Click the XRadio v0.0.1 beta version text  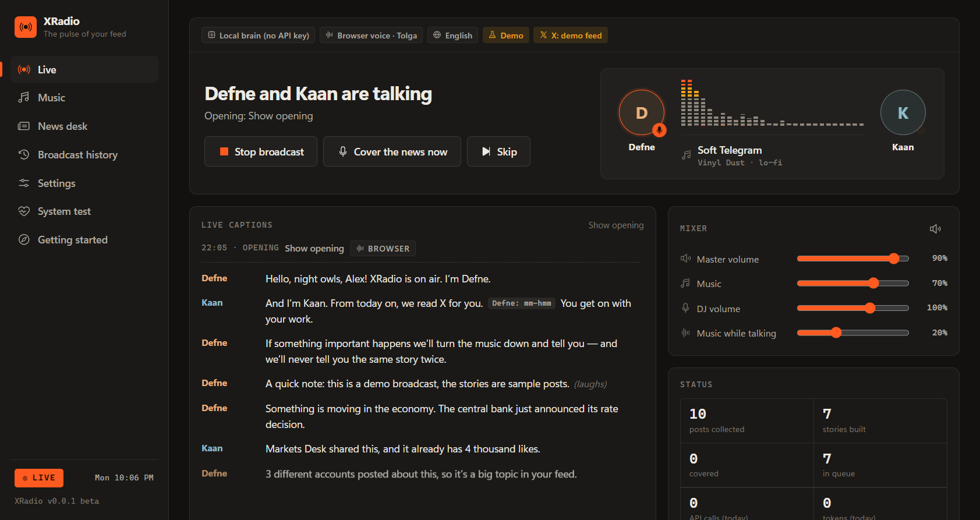(57, 501)
